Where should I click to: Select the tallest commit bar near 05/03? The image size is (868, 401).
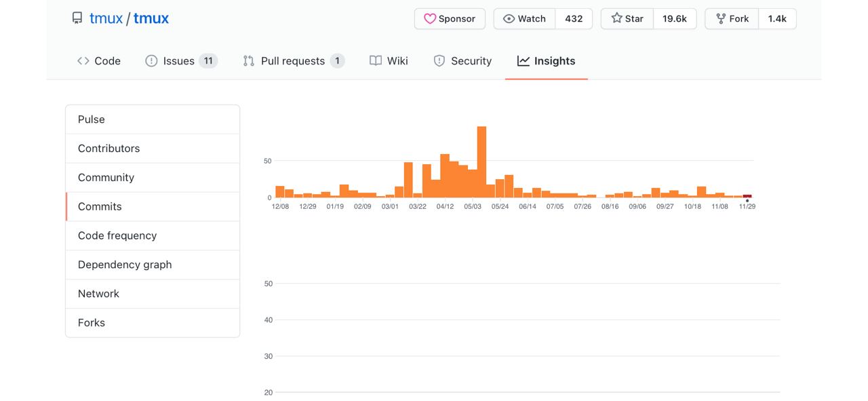[481, 162]
